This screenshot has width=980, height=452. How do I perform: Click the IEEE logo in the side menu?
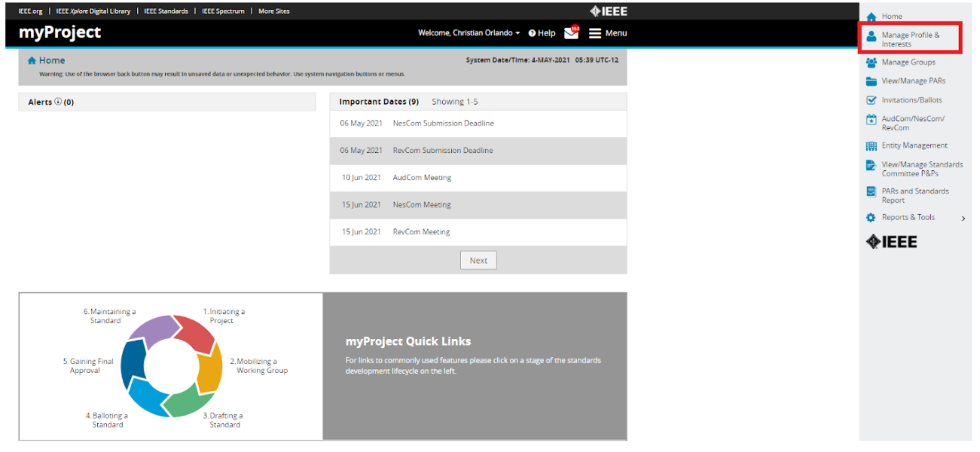(x=891, y=241)
